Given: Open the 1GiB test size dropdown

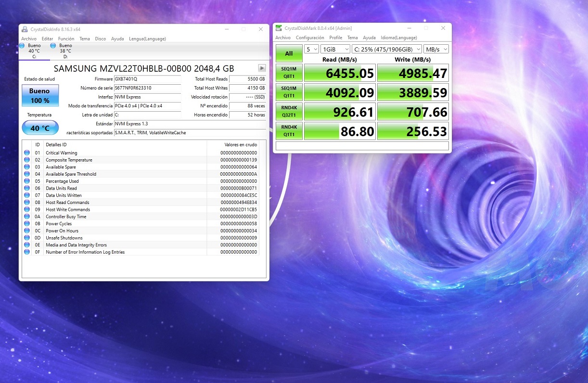Looking at the screenshot, I should point(335,49).
